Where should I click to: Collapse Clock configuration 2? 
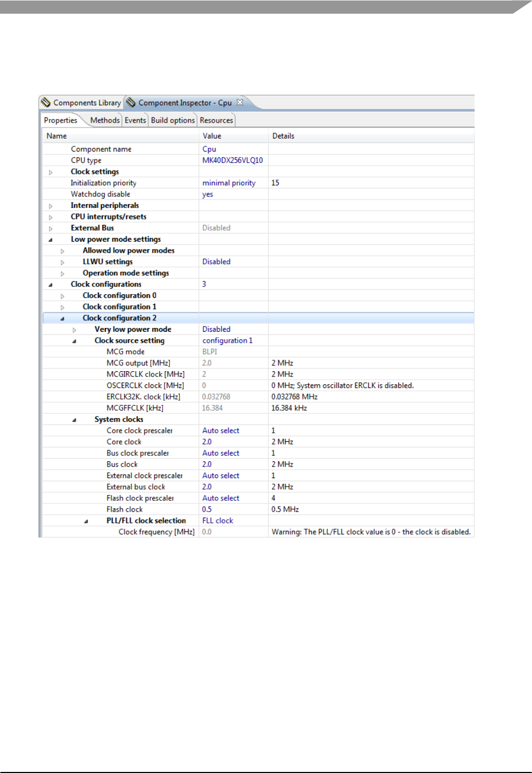[62, 319]
